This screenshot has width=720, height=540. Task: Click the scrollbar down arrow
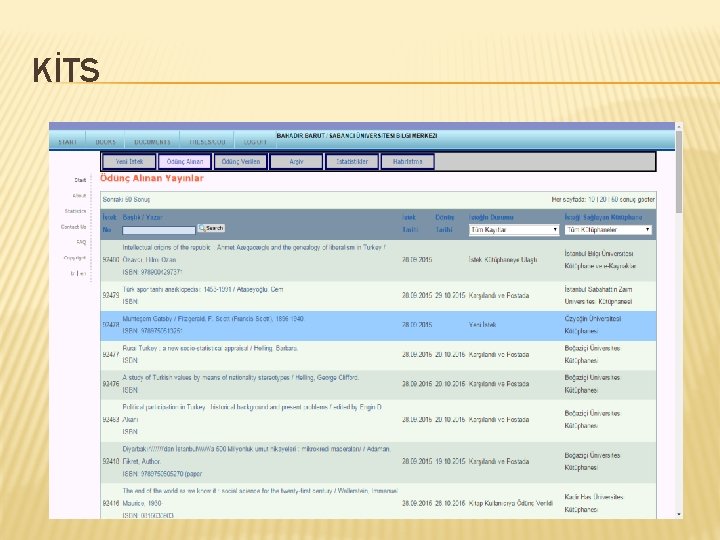679,515
